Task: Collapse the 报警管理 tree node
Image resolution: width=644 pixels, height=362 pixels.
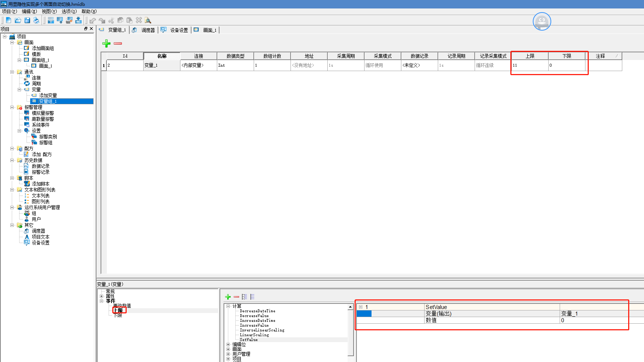Action: [12, 107]
